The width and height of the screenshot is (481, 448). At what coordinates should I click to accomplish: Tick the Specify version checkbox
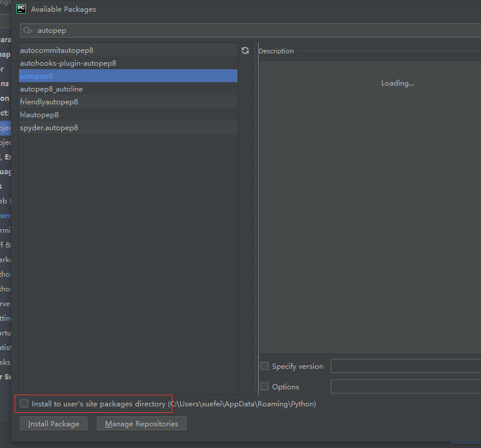coord(265,366)
